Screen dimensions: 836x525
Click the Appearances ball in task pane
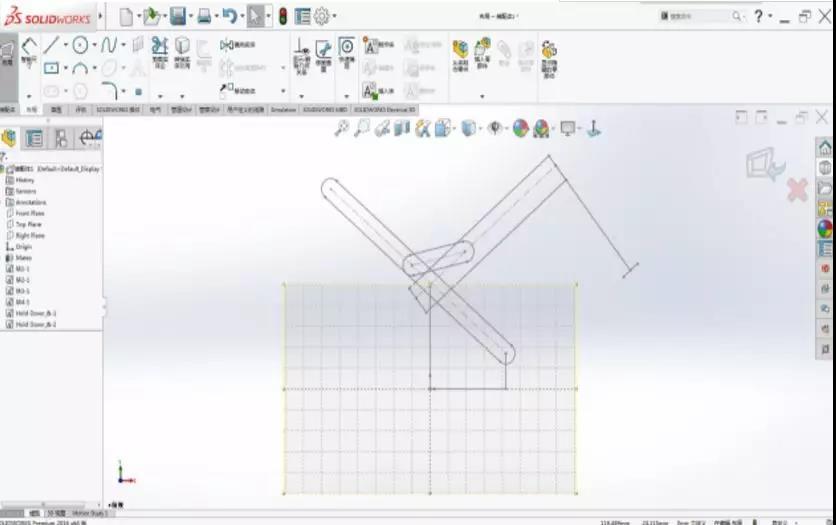825,229
